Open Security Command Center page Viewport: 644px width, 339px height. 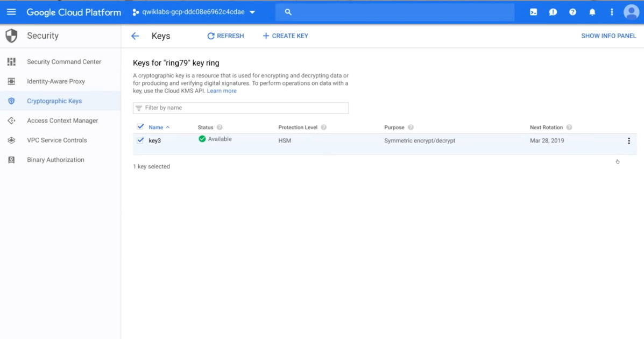pos(64,62)
